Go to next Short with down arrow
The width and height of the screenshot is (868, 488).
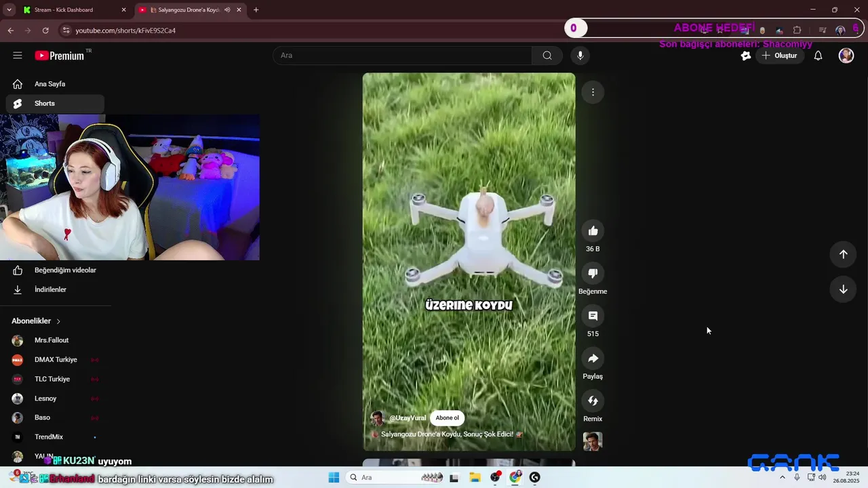pyautogui.click(x=843, y=289)
